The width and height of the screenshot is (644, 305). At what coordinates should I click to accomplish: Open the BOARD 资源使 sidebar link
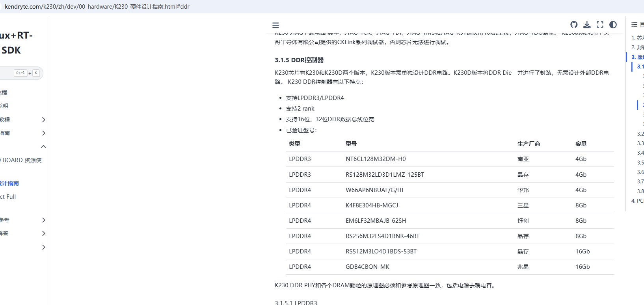pos(22,160)
